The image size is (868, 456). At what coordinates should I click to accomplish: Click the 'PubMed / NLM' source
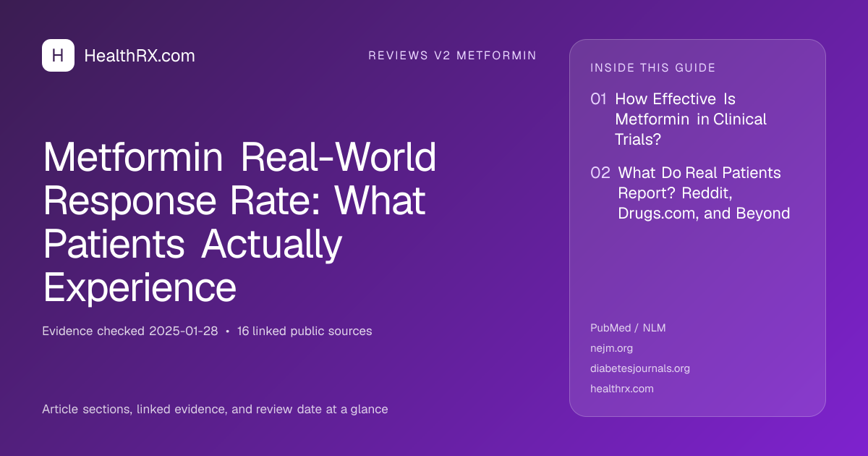pyautogui.click(x=628, y=328)
